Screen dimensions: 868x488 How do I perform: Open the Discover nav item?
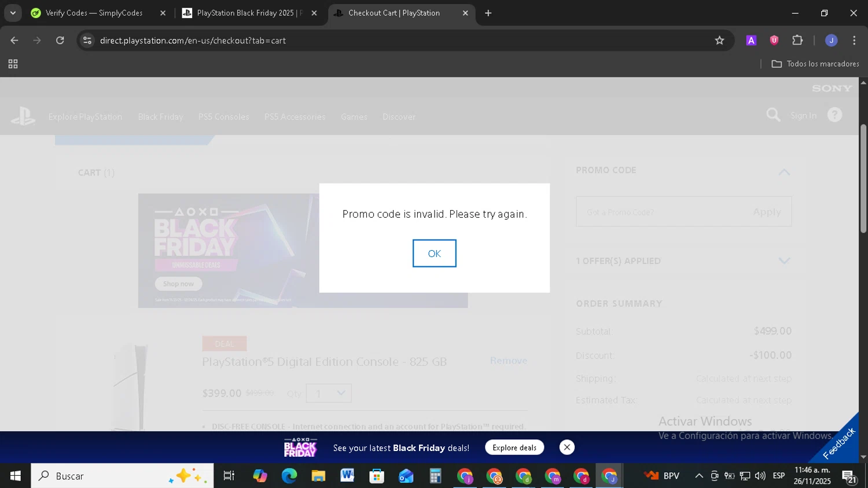click(399, 117)
